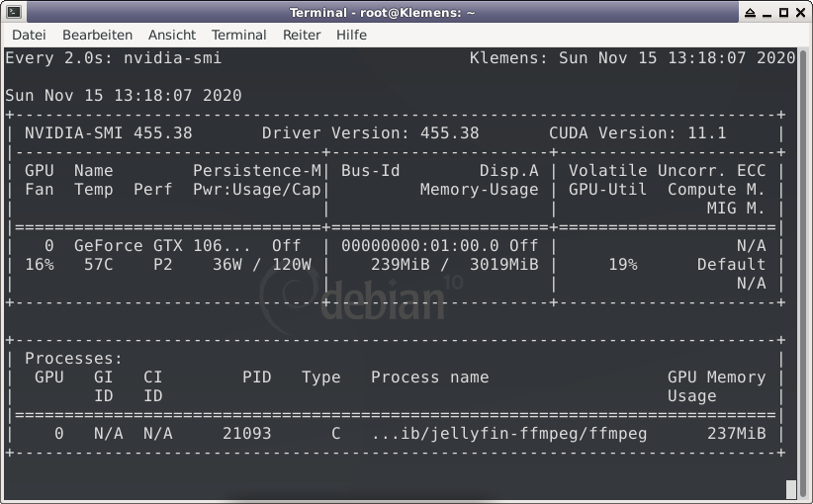This screenshot has width=813, height=504.
Task: Click the 'GPU-Util' header
Action: click(x=607, y=190)
